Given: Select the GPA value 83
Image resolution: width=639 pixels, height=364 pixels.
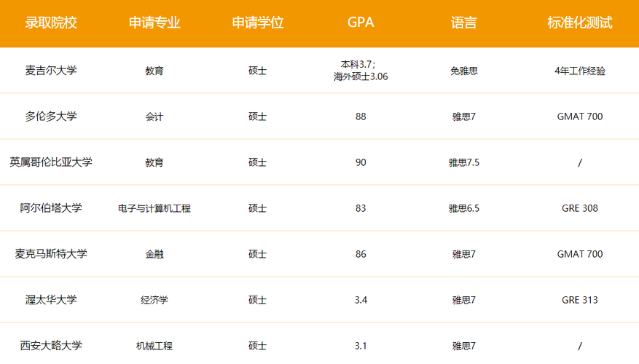Looking at the screenshot, I should pos(361,208).
